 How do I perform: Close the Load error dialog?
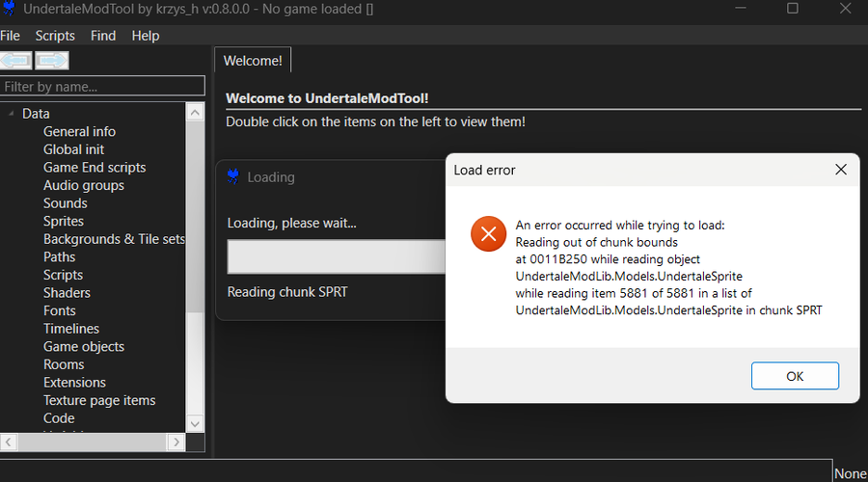pyautogui.click(x=841, y=170)
